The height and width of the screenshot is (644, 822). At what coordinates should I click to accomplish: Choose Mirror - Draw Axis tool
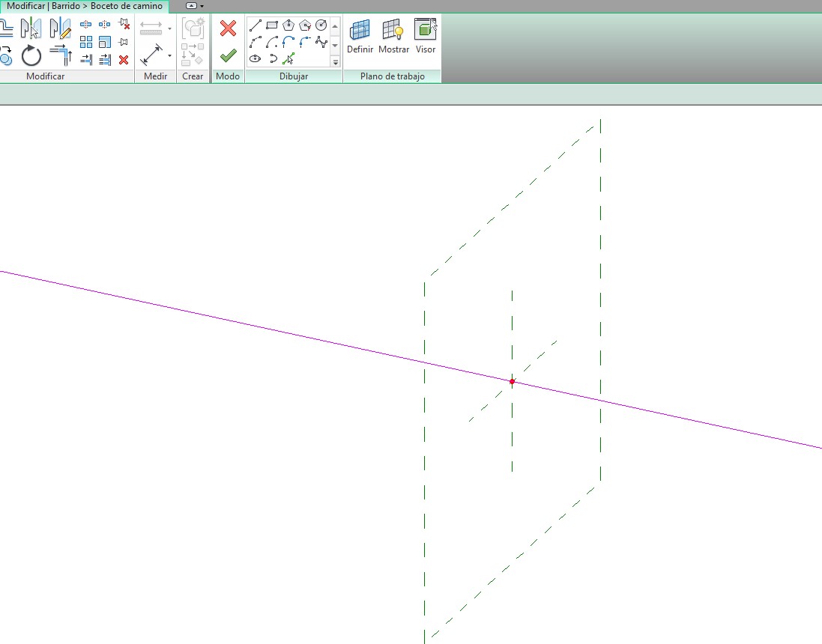click(x=60, y=28)
